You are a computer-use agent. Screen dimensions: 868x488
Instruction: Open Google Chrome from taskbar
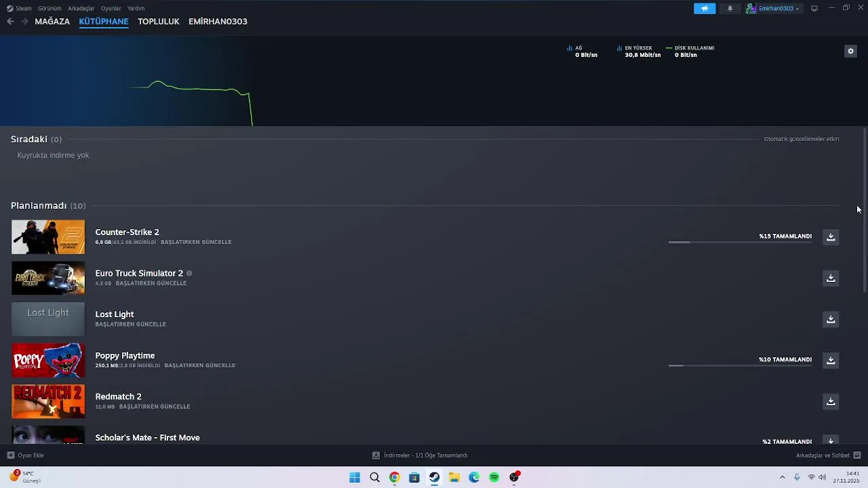pos(394,477)
